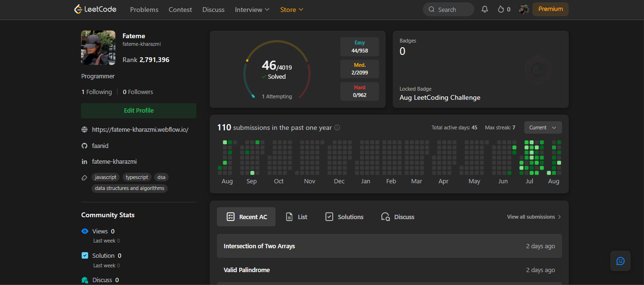Open the floating support chat button

[620, 261]
